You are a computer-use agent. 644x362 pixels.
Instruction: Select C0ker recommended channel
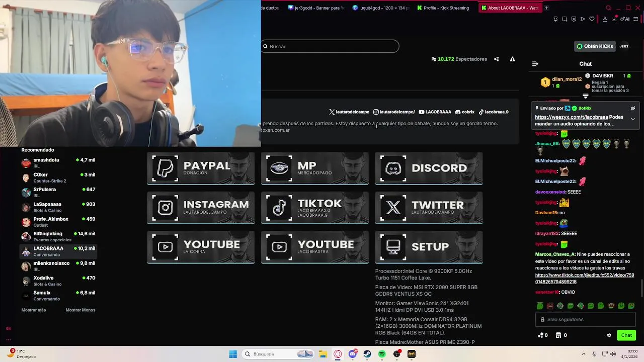tap(58, 177)
